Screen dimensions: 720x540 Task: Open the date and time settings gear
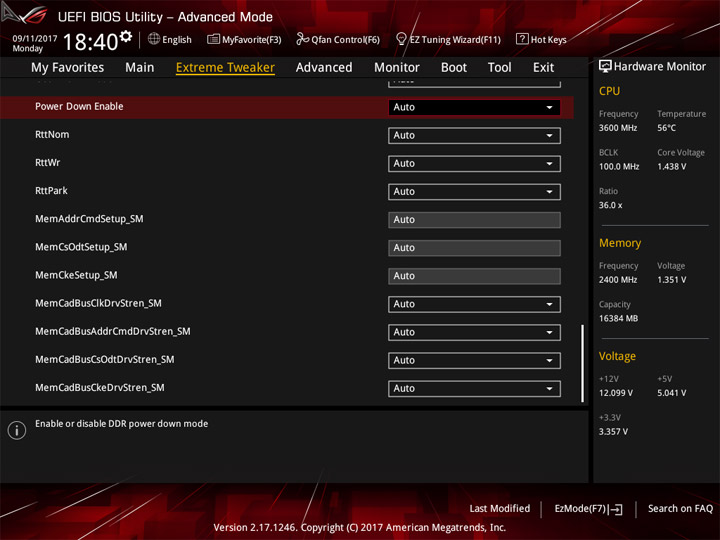click(x=126, y=35)
